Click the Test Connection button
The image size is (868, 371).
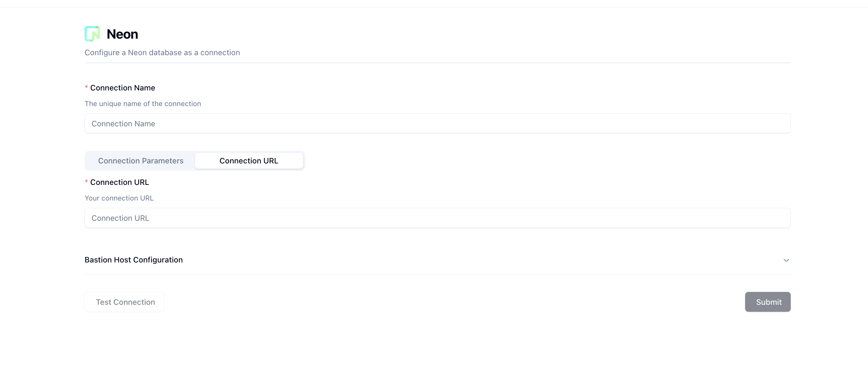[124, 302]
